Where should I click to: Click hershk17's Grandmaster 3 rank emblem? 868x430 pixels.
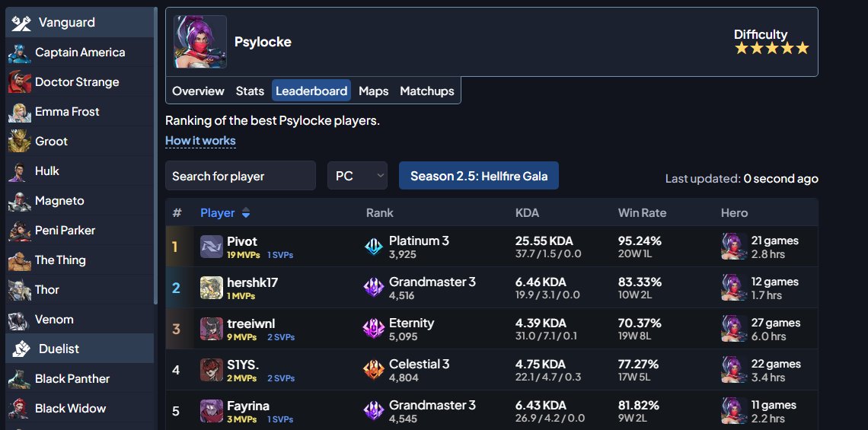(x=374, y=288)
